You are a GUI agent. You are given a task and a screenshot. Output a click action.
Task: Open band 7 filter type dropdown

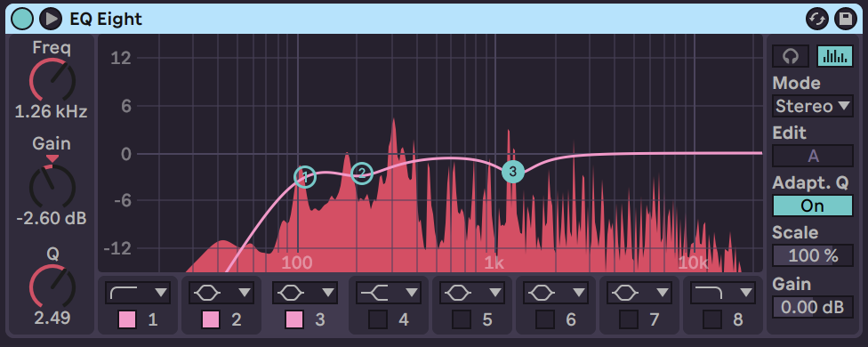click(639, 292)
